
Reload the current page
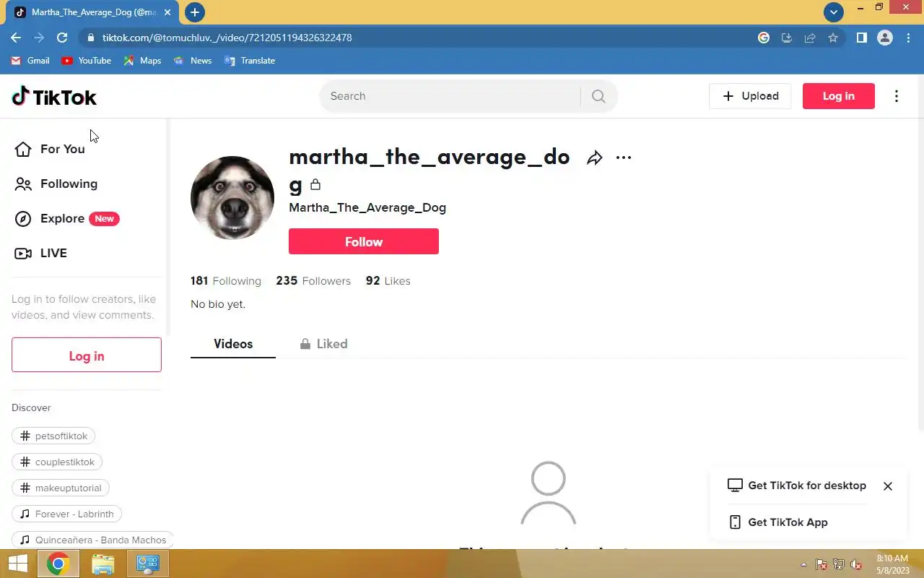pos(62,38)
